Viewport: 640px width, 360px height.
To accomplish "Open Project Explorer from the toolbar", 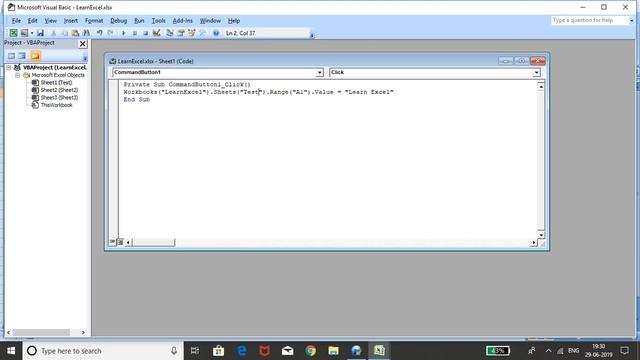I will click(170, 33).
